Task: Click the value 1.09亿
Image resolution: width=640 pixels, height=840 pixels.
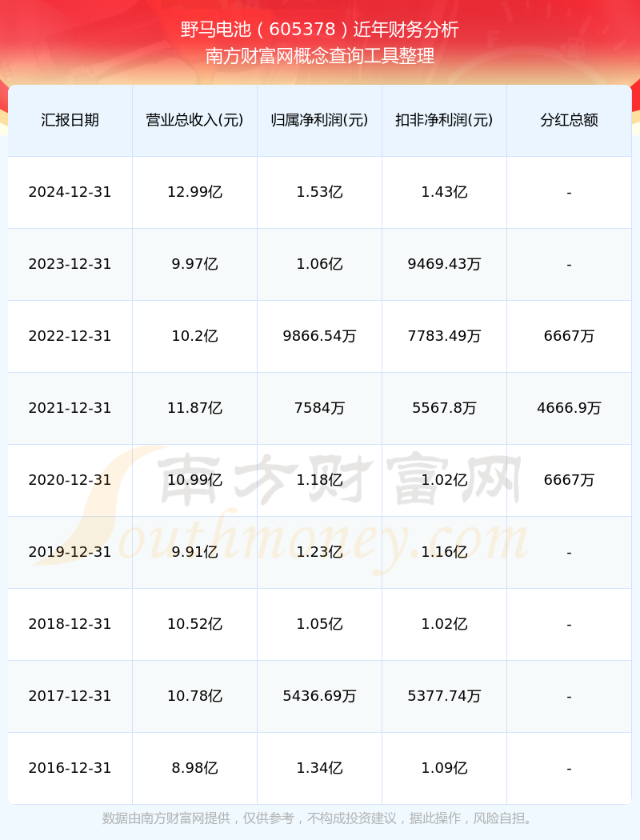Action: pyautogui.click(x=445, y=768)
